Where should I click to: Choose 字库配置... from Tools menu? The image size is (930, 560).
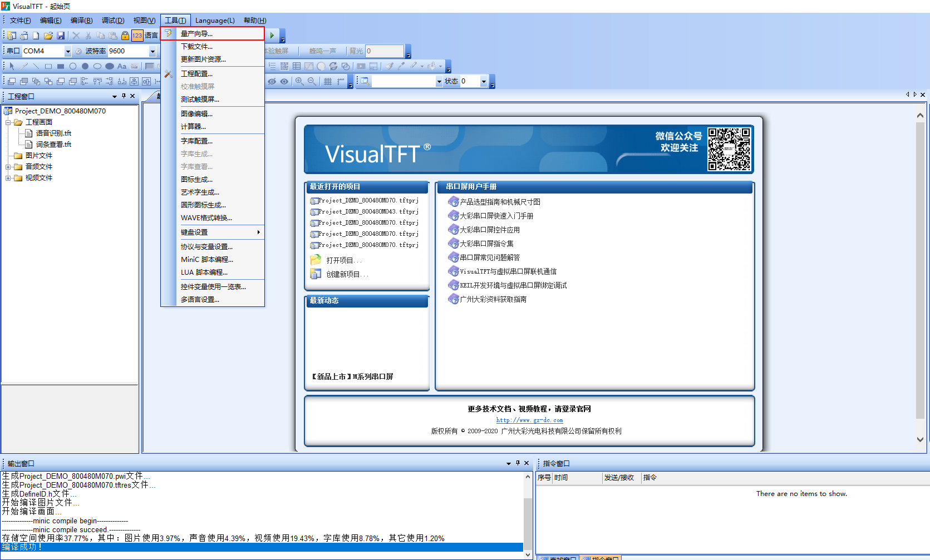(x=213, y=141)
